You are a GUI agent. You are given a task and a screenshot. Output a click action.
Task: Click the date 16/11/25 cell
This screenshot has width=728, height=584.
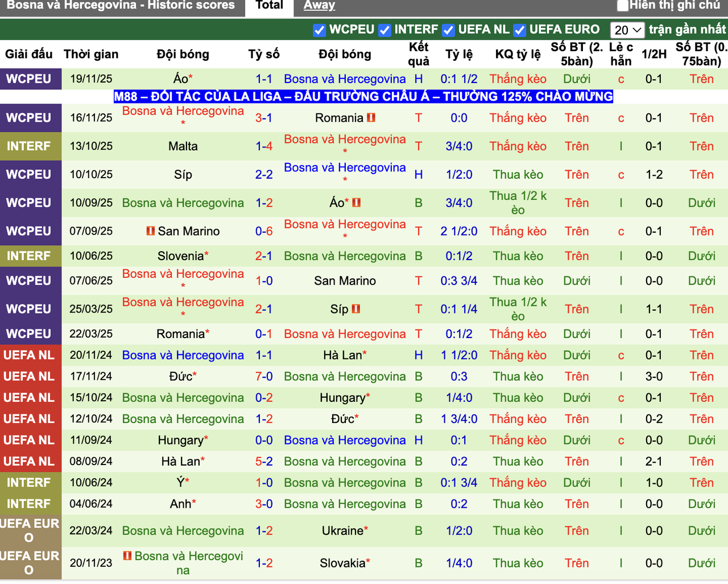pos(91,118)
